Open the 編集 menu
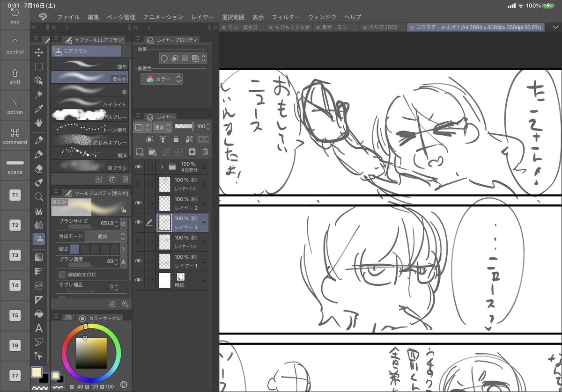The height and width of the screenshot is (392, 562). coord(93,17)
